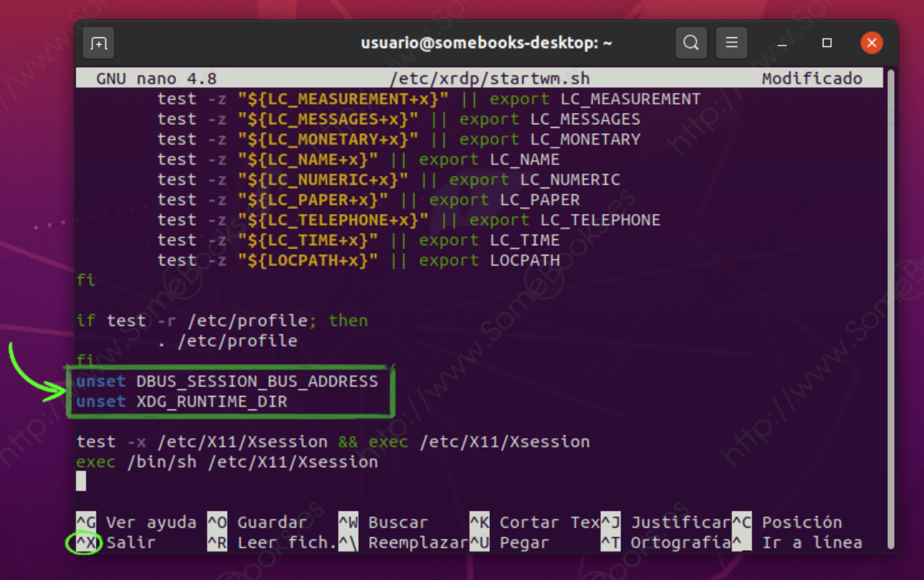Click the ^R Leer fich. shortcut
The image size is (924, 580).
tap(272, 543)
